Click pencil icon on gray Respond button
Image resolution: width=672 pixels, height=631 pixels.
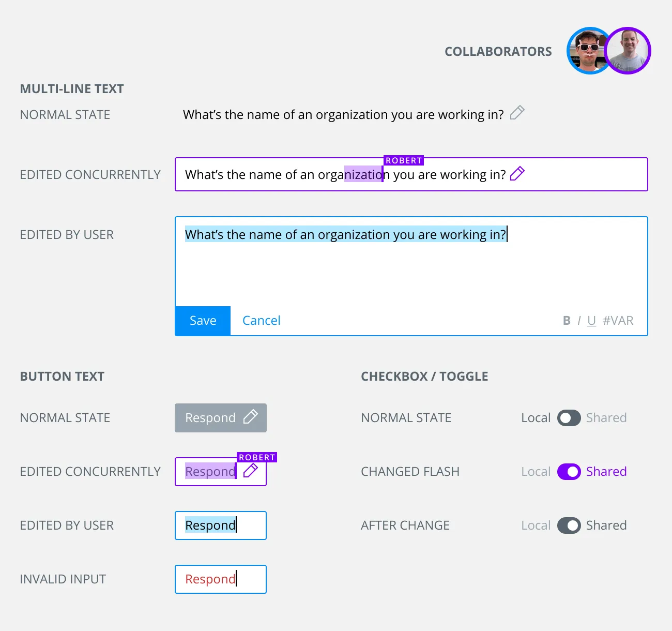coord(251,417)
